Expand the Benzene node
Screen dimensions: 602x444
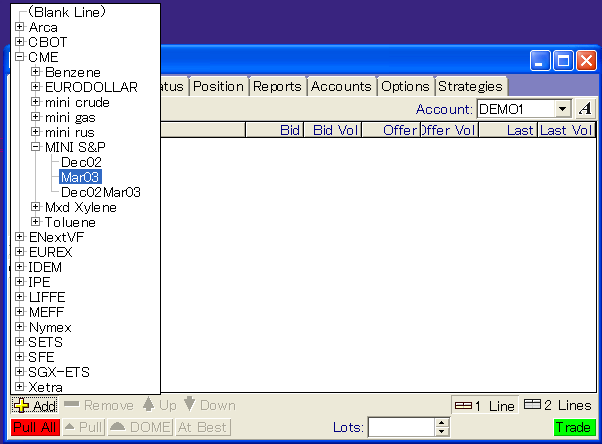pyautogui.click(x=35, y=72)
